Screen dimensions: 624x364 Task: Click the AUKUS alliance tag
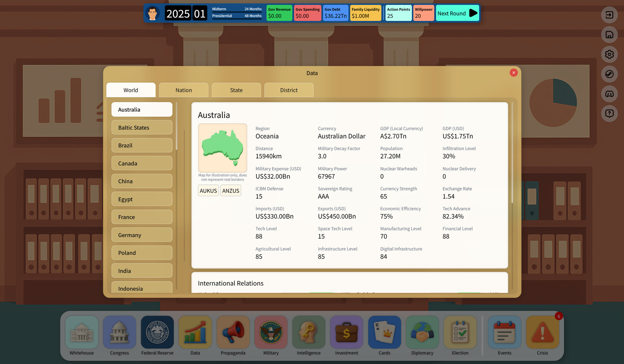(208, 190)
